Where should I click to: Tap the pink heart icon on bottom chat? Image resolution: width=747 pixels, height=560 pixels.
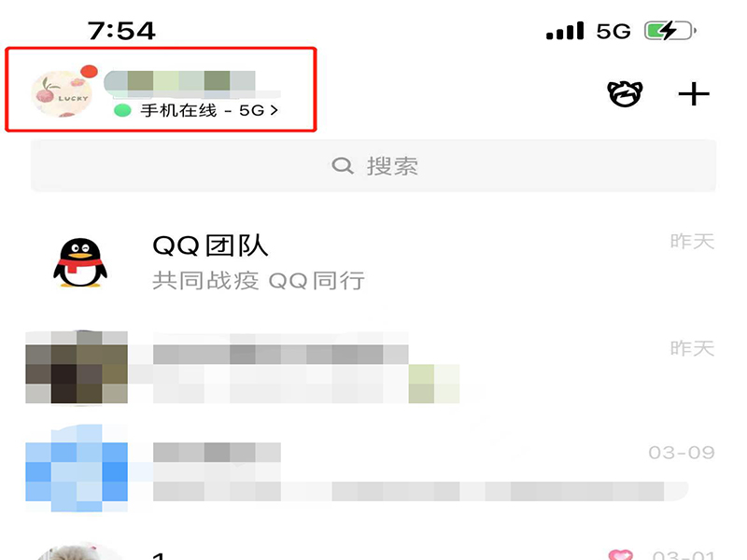tap(621, 555)
